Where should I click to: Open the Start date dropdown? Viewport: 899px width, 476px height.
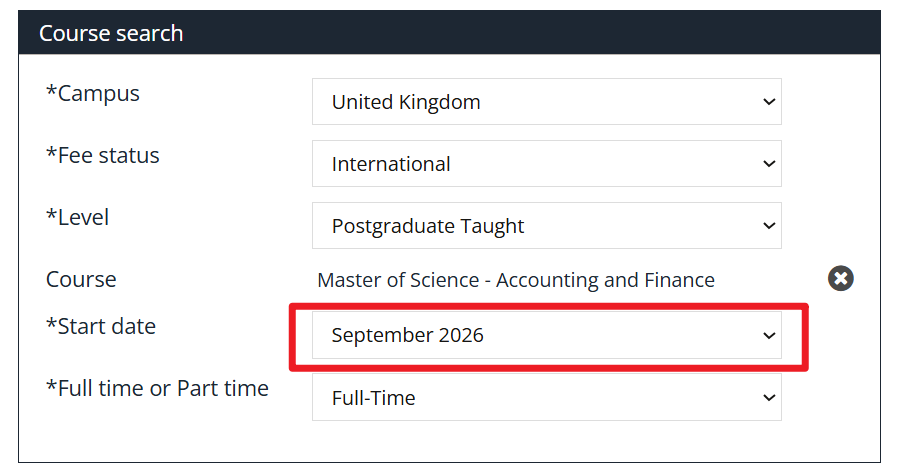(546, 335)
